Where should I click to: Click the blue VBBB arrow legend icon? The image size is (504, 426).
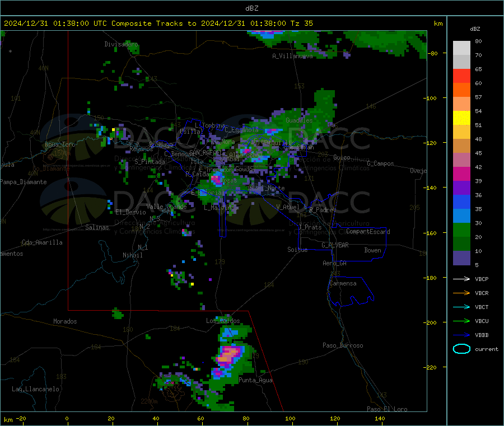click(x=461, y=335)
